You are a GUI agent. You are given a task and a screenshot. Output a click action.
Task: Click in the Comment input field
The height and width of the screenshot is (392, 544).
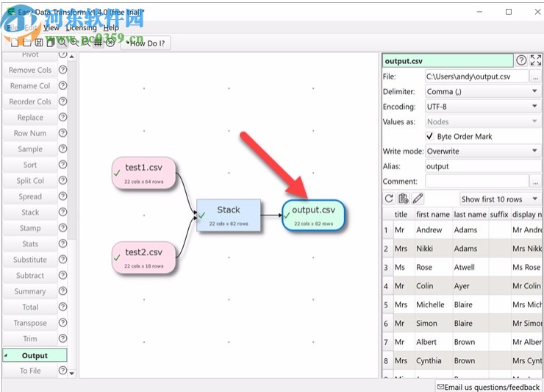click(x=476, y=181)
